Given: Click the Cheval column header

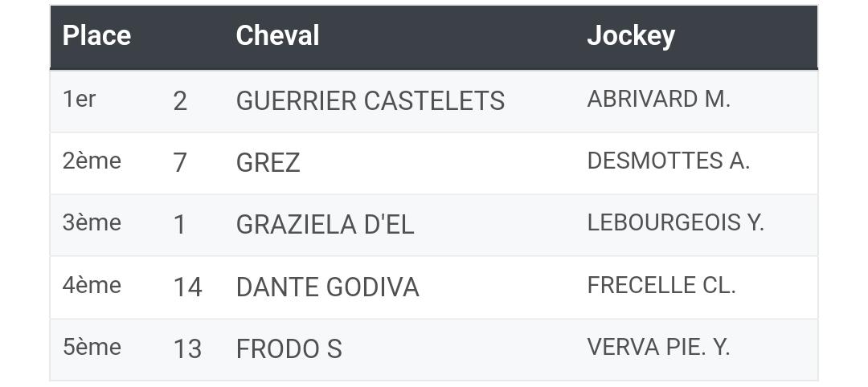Looking at the screenshot, I should [277, 36].
